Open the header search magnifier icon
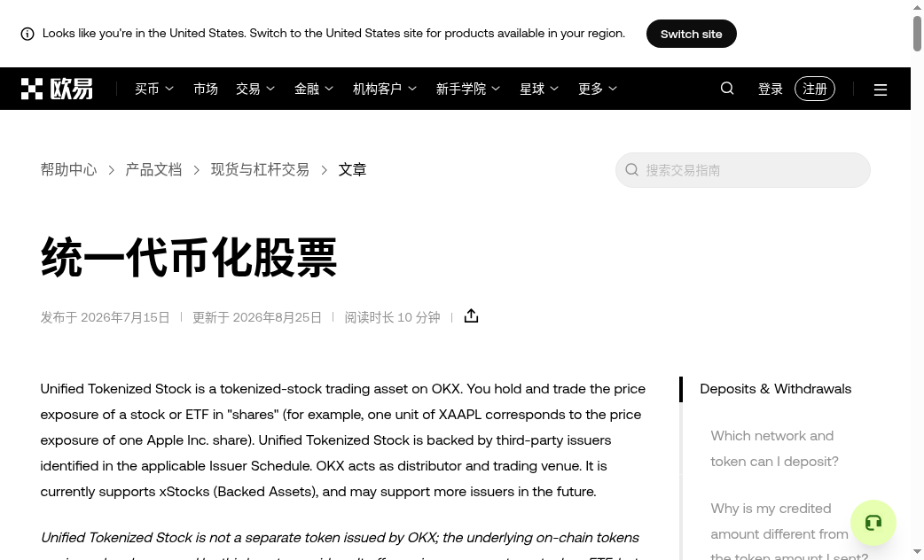 (x=727, y=89)
